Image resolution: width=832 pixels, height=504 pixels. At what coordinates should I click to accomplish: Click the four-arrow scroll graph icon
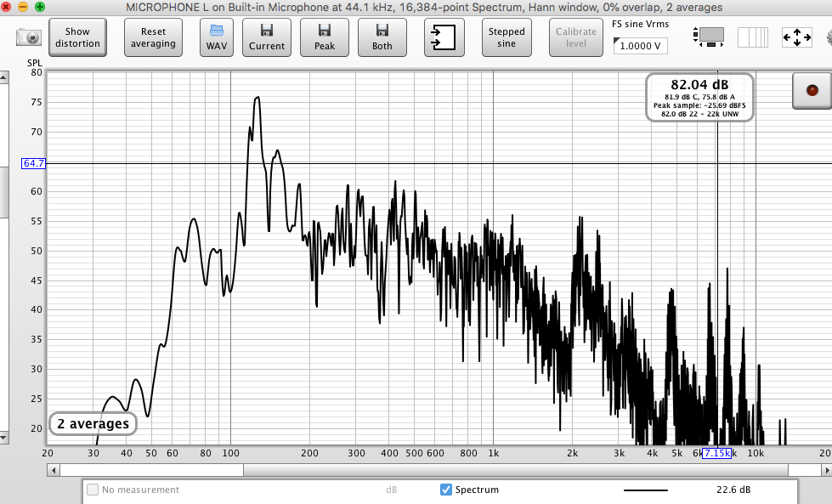pos(796,37)
